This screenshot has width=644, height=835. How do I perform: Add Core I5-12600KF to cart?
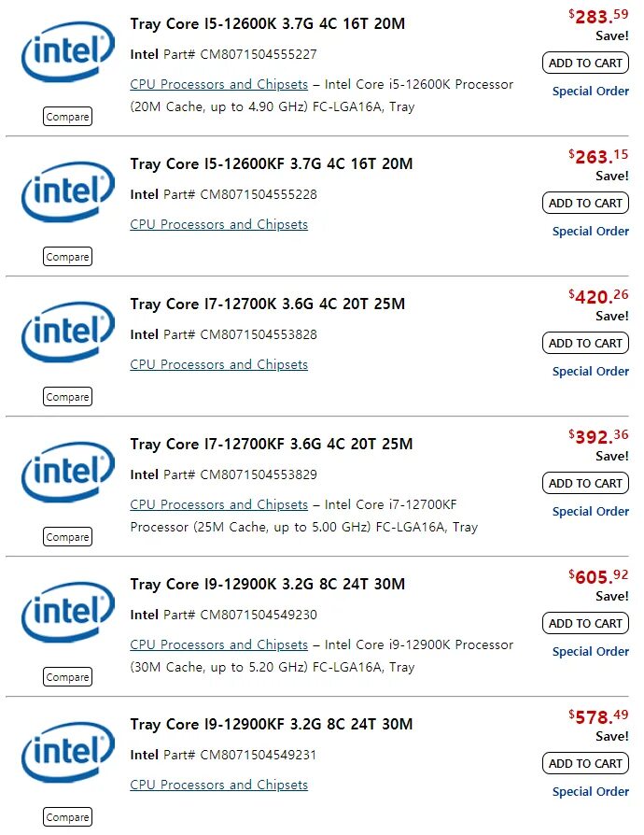pyautogui.click(x=585, y=203)
